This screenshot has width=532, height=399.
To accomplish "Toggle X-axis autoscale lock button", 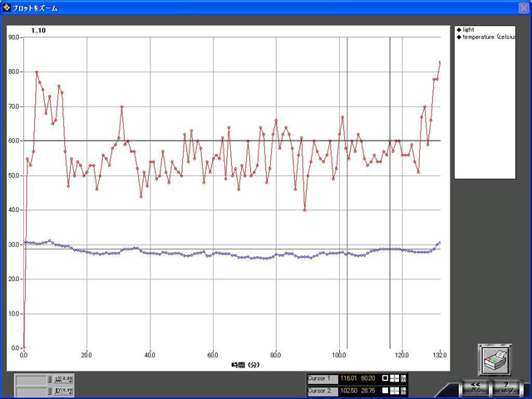I will coord(57,379).
